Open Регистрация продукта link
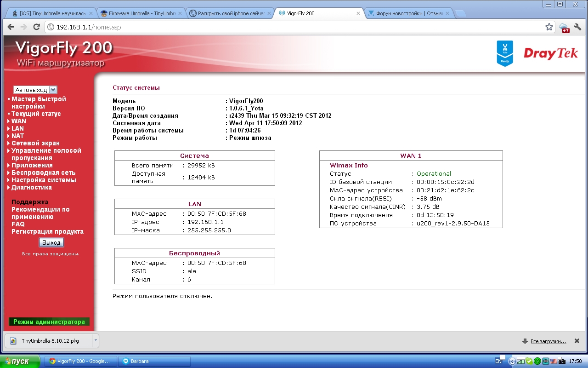This screenshot has width=588, height=368. click(x=47, y=231)
